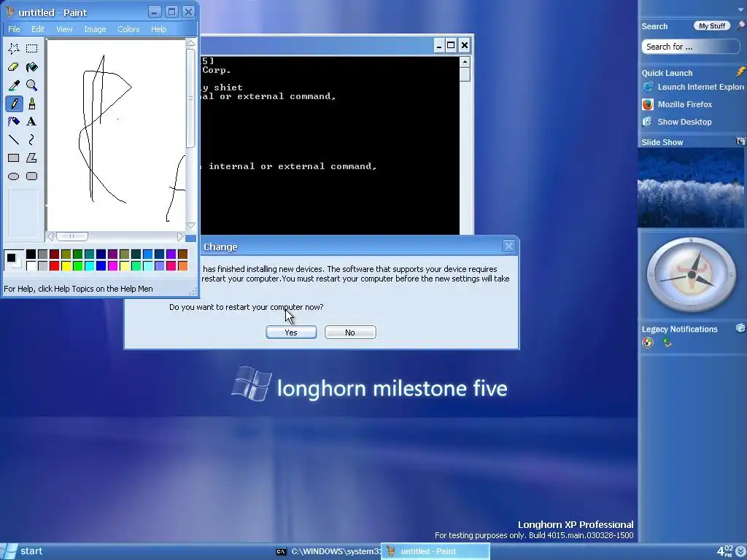Screen dimensions: 747x560
Task: Click the Paint horizontal scrollbar right arrow
Action: pyautogui.click(x=180, y=237)
